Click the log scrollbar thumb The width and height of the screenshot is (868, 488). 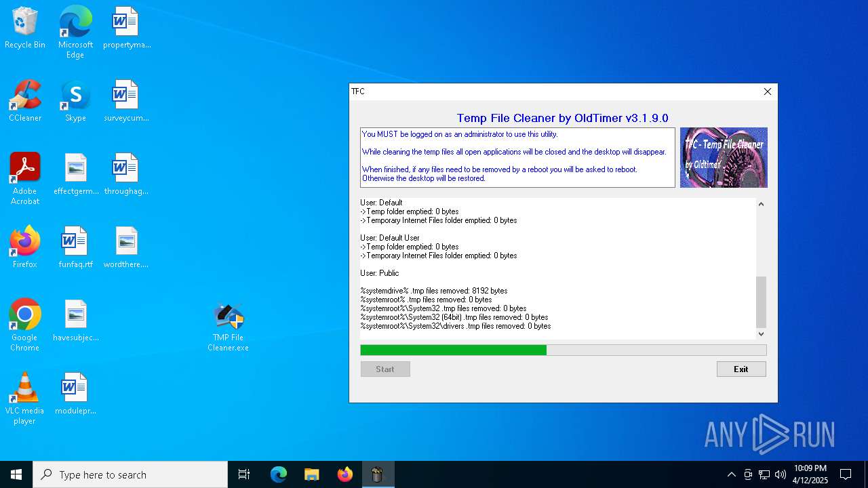(x=761, y=302)
